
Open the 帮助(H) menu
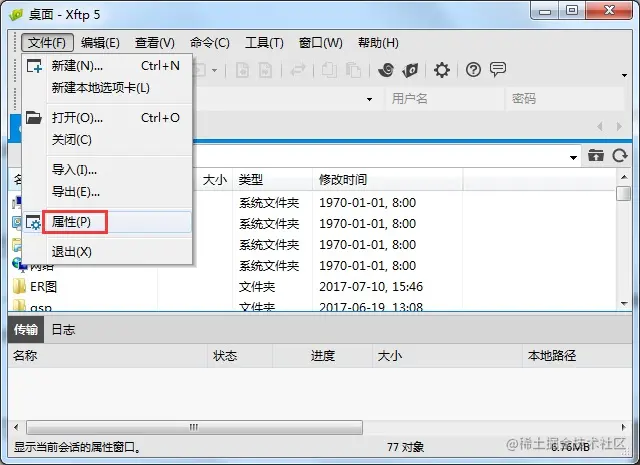click(378, 42)
